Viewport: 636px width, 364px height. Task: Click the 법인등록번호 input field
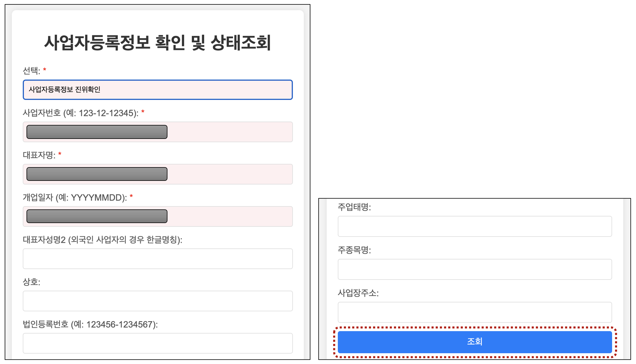(x=158, y=343)
